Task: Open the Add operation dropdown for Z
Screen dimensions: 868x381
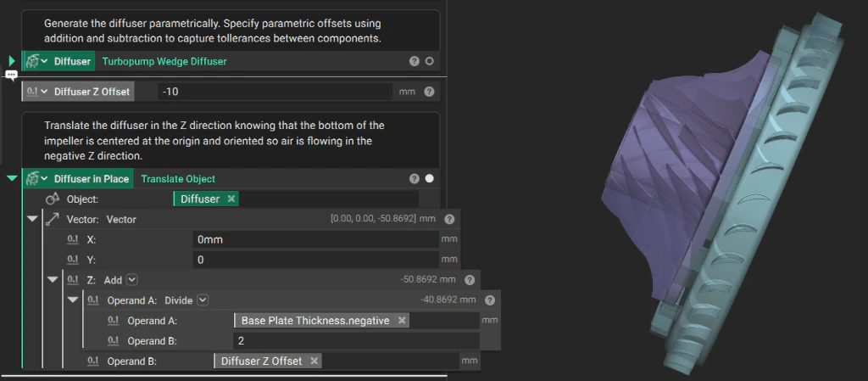Action: (131, 280)
